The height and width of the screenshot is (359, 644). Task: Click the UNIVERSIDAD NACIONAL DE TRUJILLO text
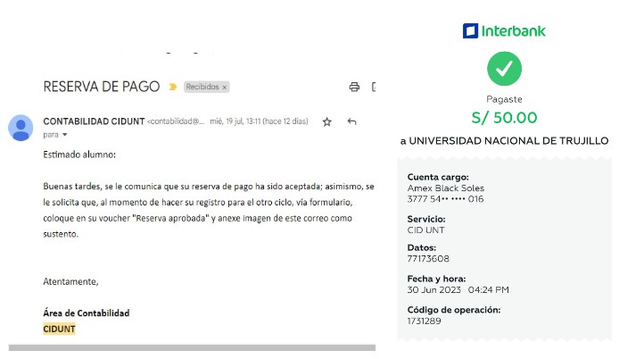point(504,141)
